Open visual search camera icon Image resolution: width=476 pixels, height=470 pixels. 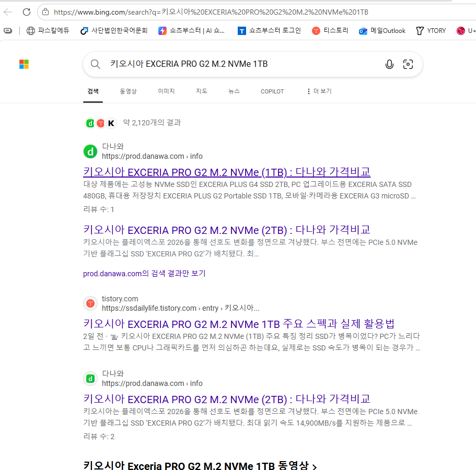tap(408, 64)
